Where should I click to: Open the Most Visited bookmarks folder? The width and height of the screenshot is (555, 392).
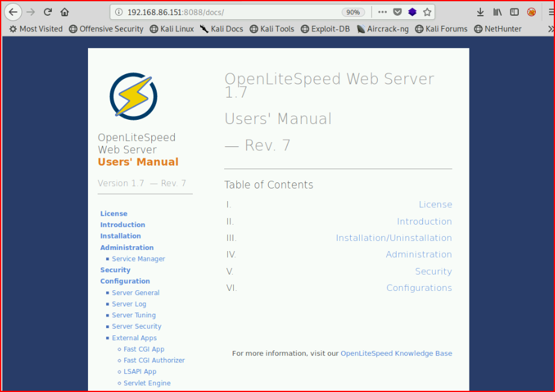point(36,29)
